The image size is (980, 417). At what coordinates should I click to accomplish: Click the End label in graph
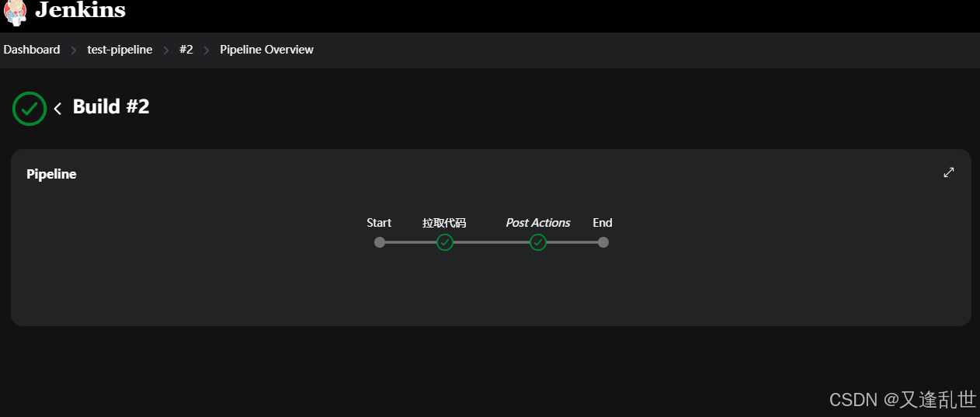603,223
